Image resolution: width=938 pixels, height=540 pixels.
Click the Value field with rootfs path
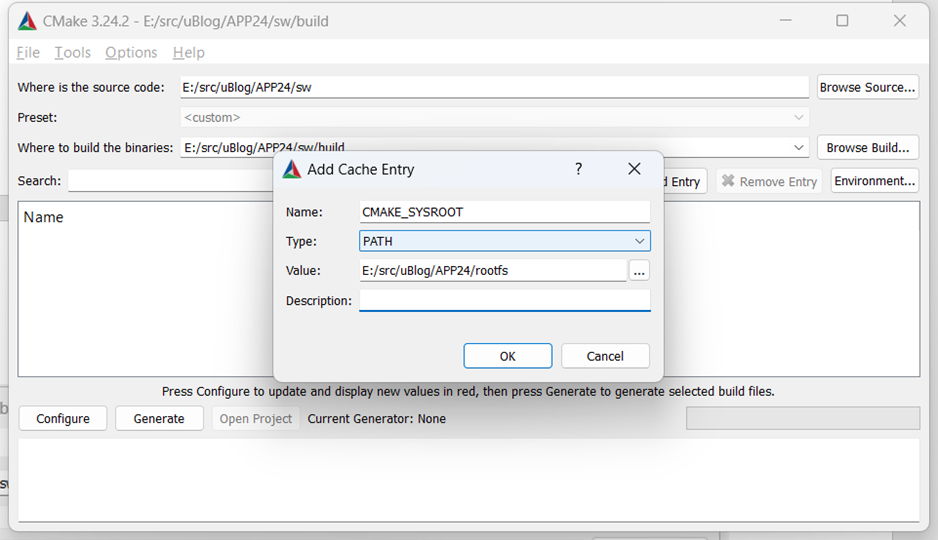point(493,270)
